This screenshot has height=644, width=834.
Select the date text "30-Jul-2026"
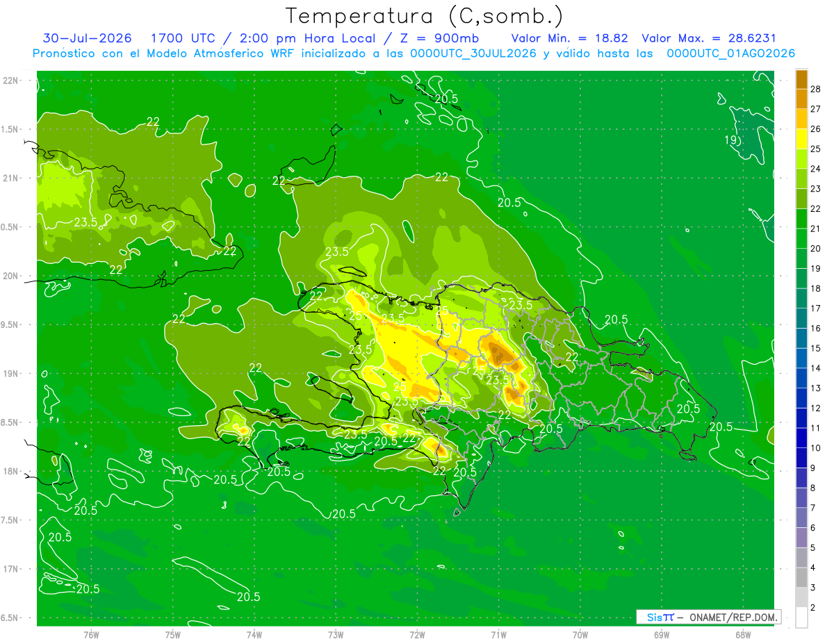tap(87, 38)
